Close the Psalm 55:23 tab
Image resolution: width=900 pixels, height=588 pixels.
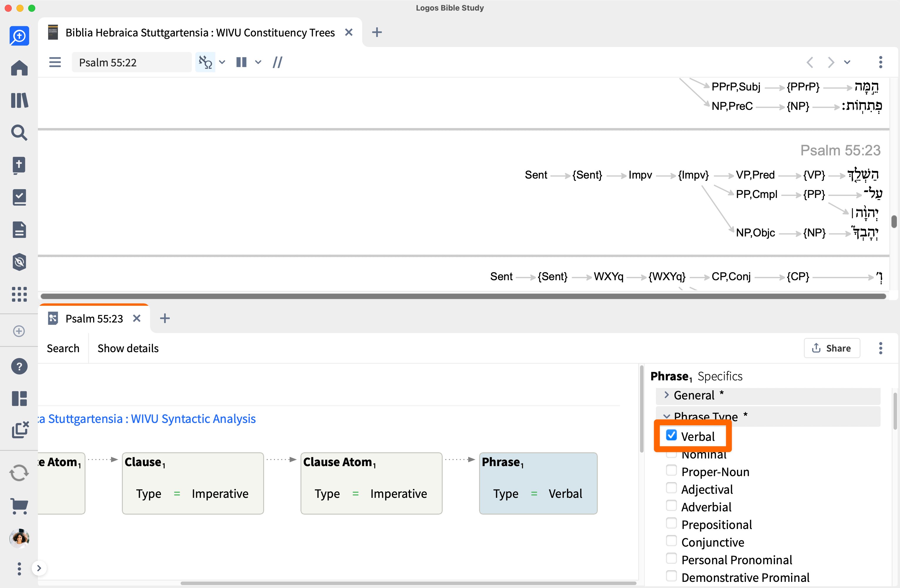click(137, 318)
